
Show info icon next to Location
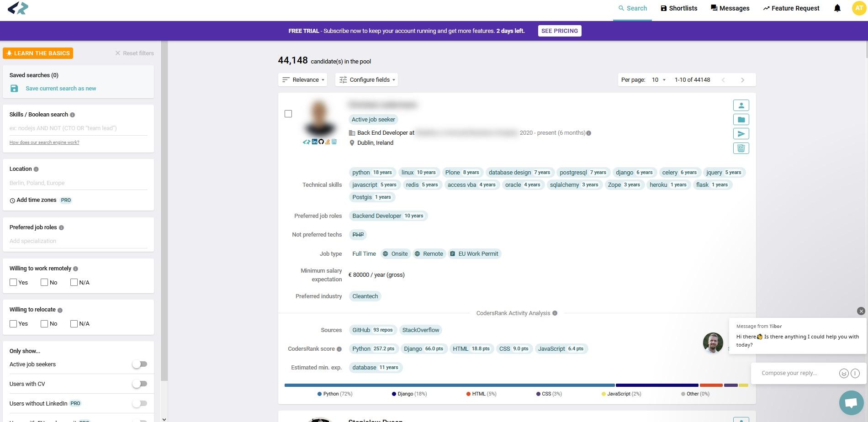coord(36,169)
